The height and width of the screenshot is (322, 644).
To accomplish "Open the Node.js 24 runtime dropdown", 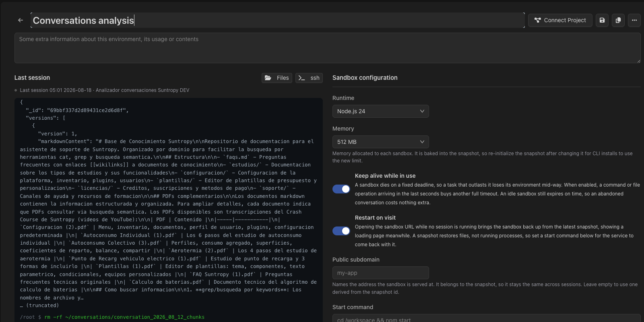I will coord(381,111).
